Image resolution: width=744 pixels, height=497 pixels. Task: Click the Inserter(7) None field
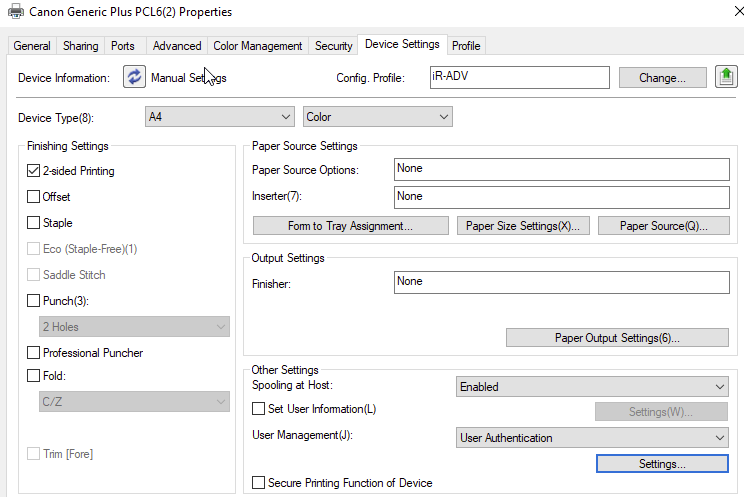coord(562,197)
